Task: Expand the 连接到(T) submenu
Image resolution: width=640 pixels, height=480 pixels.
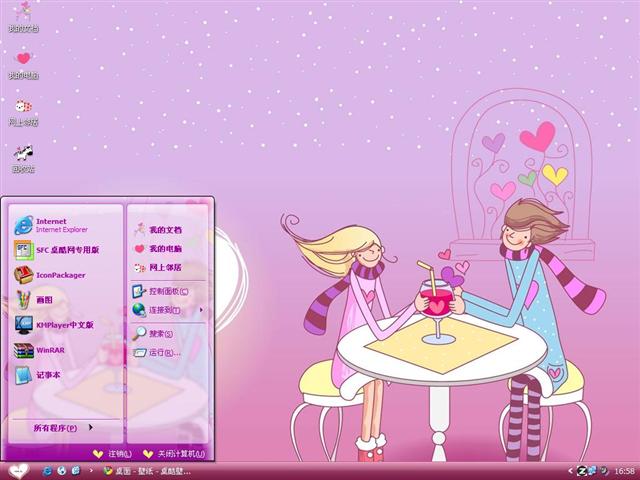Action: pyautogui.click(x=167, y=310)
